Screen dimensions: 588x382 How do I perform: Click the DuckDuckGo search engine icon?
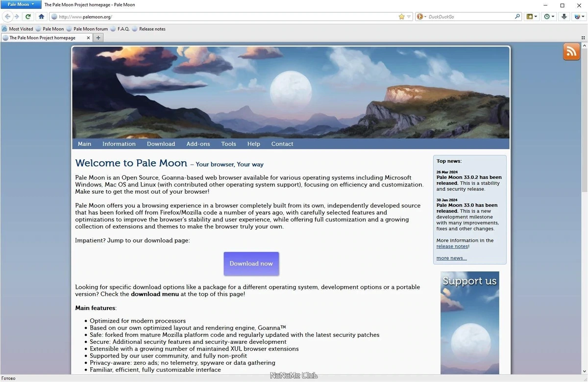[x=419, y=17]
